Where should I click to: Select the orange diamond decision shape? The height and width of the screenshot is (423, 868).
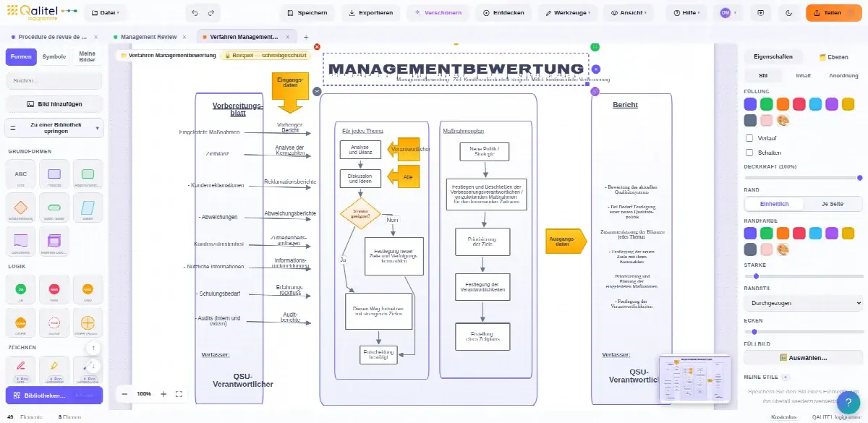click(x=21, y=208)
